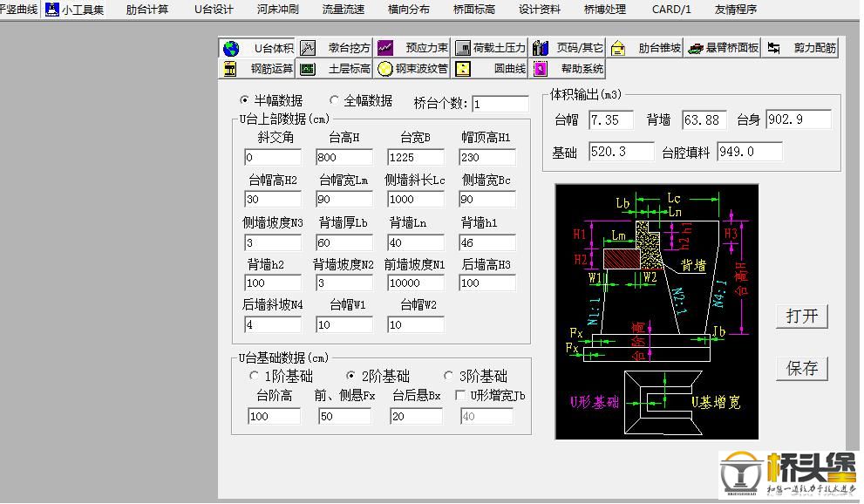Screen dimensions: 864x504
Task: Switch to 墩台挖方 tab
Action: [x=335, y=49]
